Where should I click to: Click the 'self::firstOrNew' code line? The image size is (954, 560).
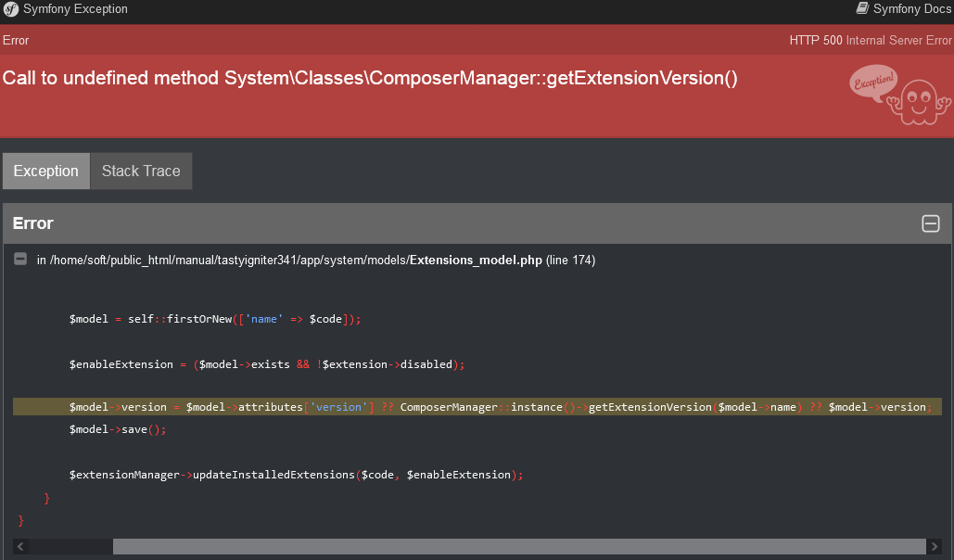tap(215, 319)
